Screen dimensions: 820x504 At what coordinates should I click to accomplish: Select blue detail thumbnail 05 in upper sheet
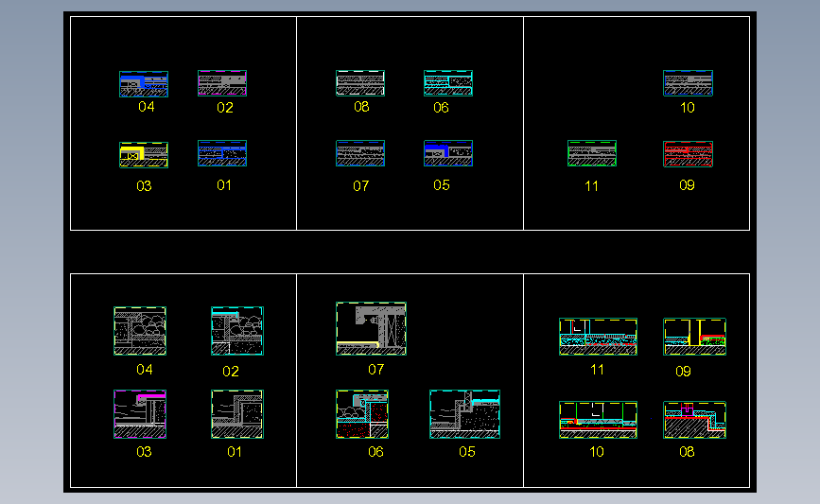tap(448, 153)
